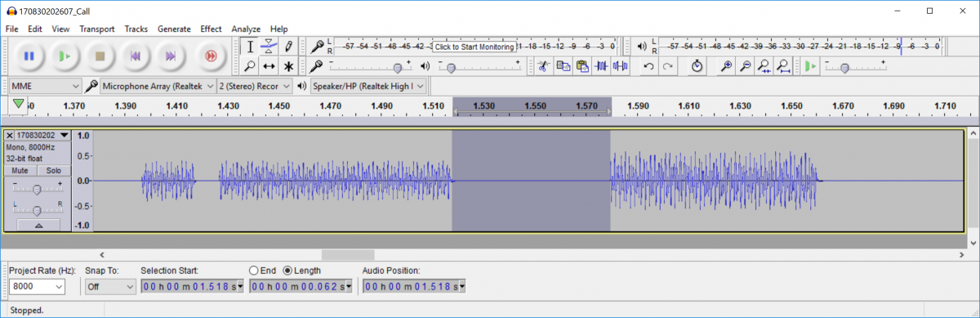
Task: Open the Transport menu
Action: (x=97, y=29)
